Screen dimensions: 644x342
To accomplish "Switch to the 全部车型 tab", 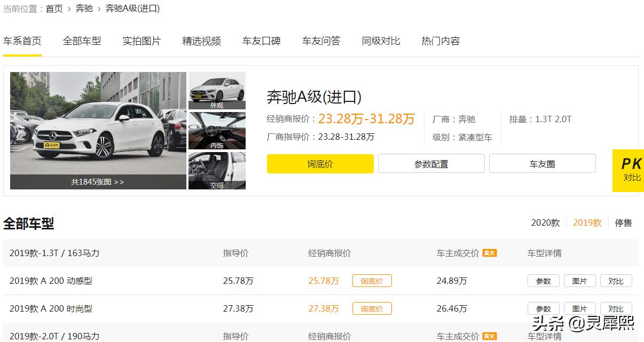I will coord(82,41).
